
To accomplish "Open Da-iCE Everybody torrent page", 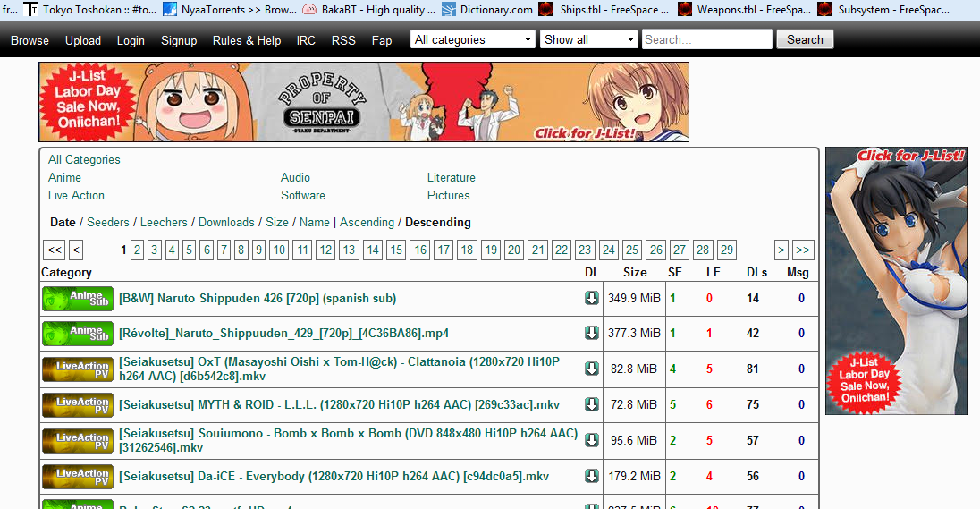I will tap(334, 477).
